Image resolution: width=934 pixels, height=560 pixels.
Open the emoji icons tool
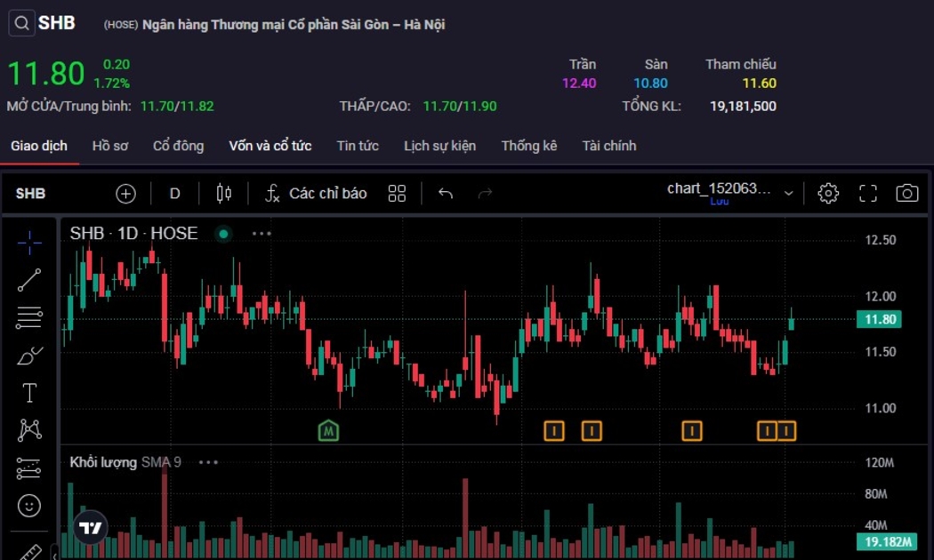(x=29, y=506)
